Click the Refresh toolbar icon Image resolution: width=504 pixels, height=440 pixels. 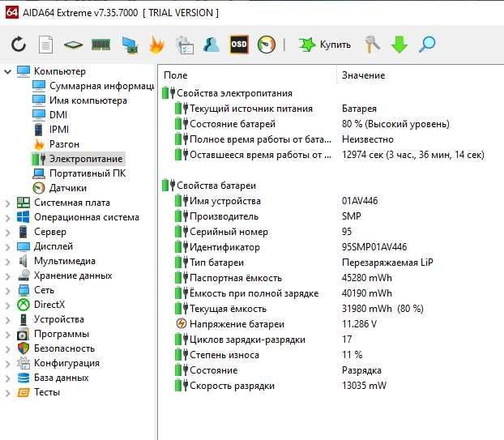[19, 44]
